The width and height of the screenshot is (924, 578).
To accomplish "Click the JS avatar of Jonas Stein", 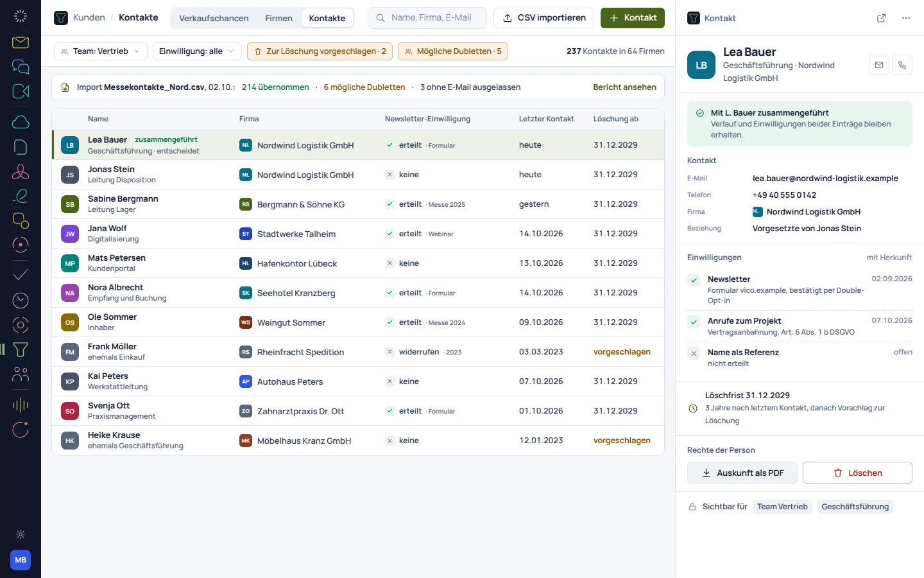I will (70, 175).
